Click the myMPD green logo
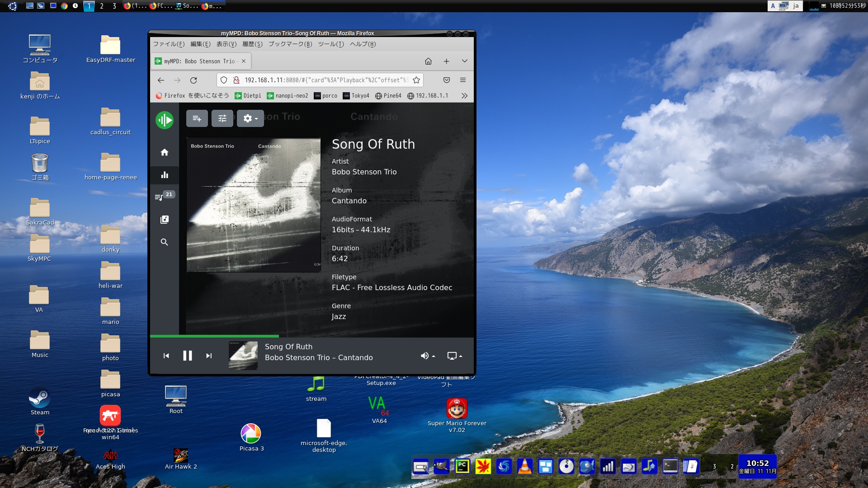The width and height of the screenshot is (868, 488). coord(165,120)
